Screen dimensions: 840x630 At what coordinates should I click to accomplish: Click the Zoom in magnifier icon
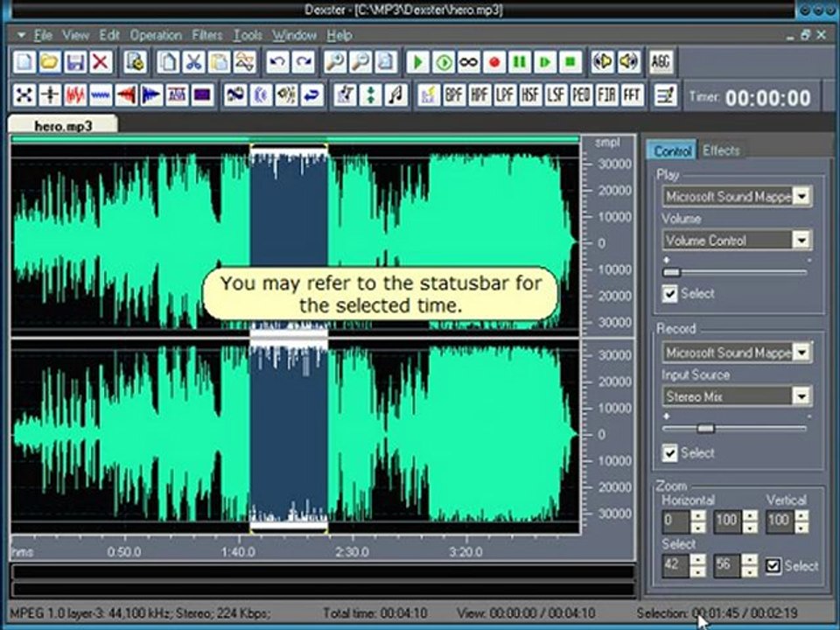point(335,62)
